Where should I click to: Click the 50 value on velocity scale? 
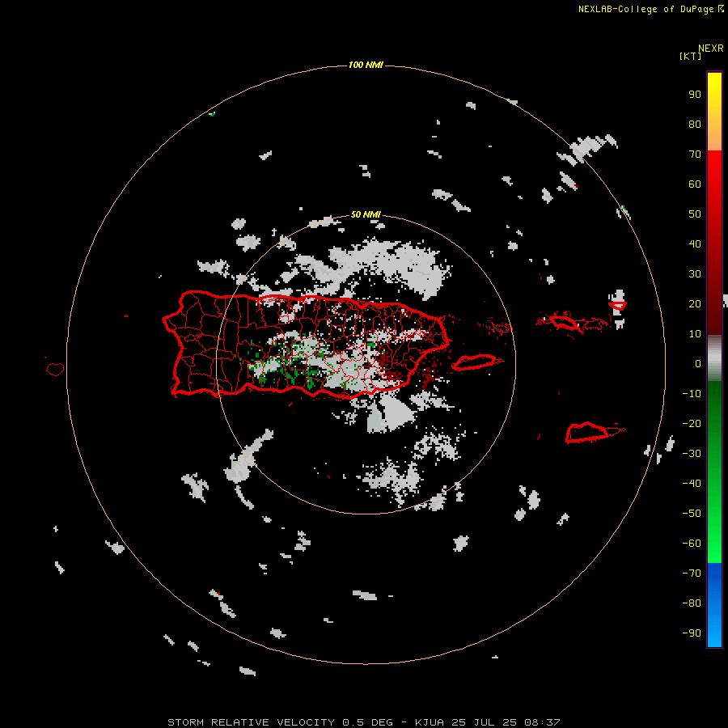pos(695,214)
